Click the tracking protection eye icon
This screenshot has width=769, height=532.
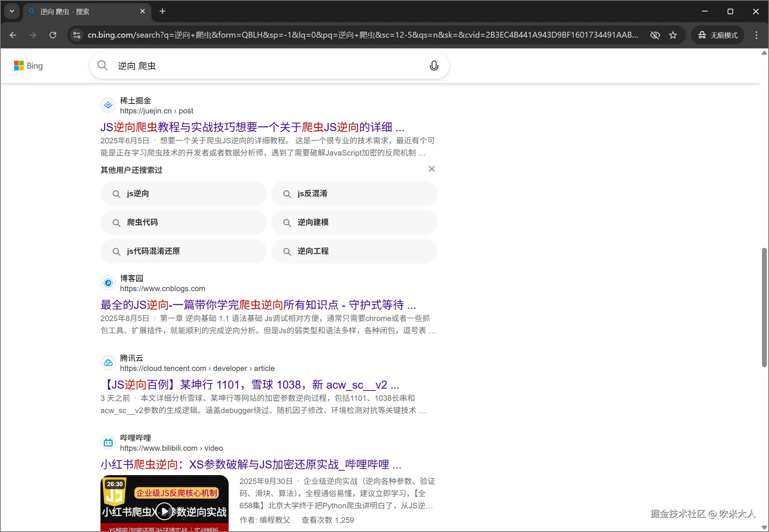(x=655, y=35)
